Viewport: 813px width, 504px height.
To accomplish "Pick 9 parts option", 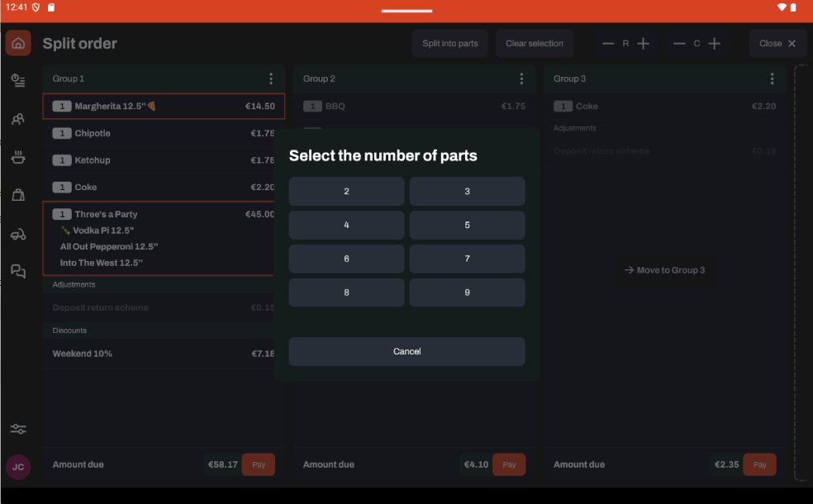I will [x=467, y=292].
